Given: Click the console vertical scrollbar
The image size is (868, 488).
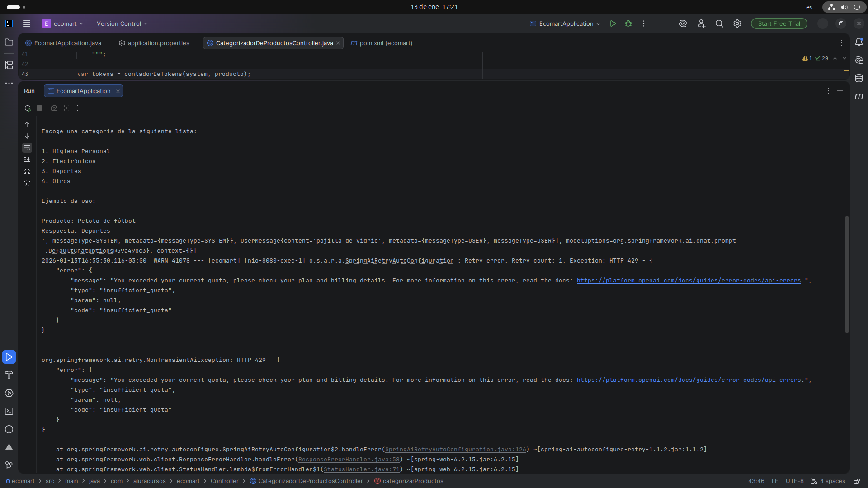Looking at the screenshot, I should pos(846,274).
